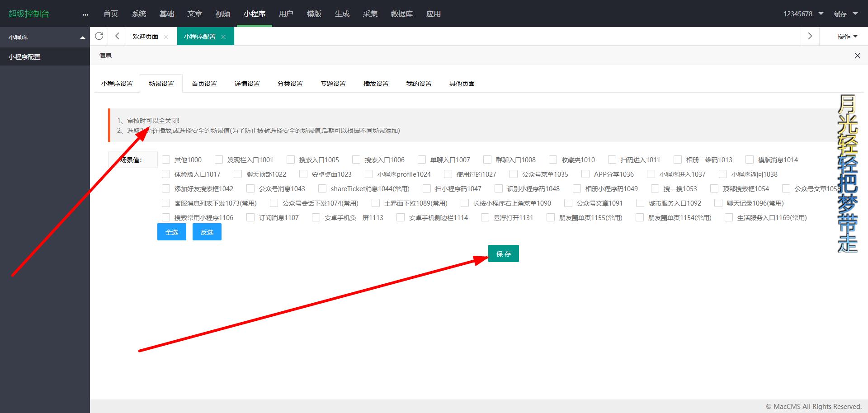Click the 保存 save button
Viewport: 868px width, 413px height.
click(503, 253)
